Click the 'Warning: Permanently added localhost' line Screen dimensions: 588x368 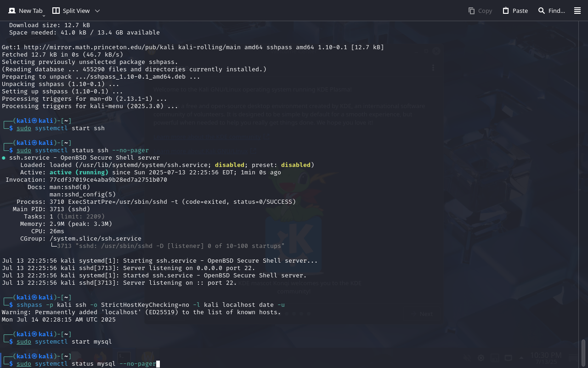pos(141,312)
